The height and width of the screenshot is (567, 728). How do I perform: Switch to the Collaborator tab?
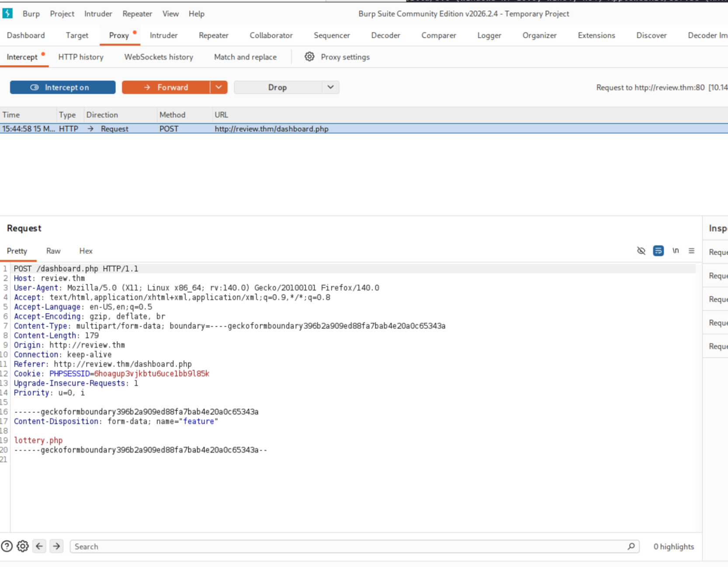pyautogui.click(x=271, y=35)
